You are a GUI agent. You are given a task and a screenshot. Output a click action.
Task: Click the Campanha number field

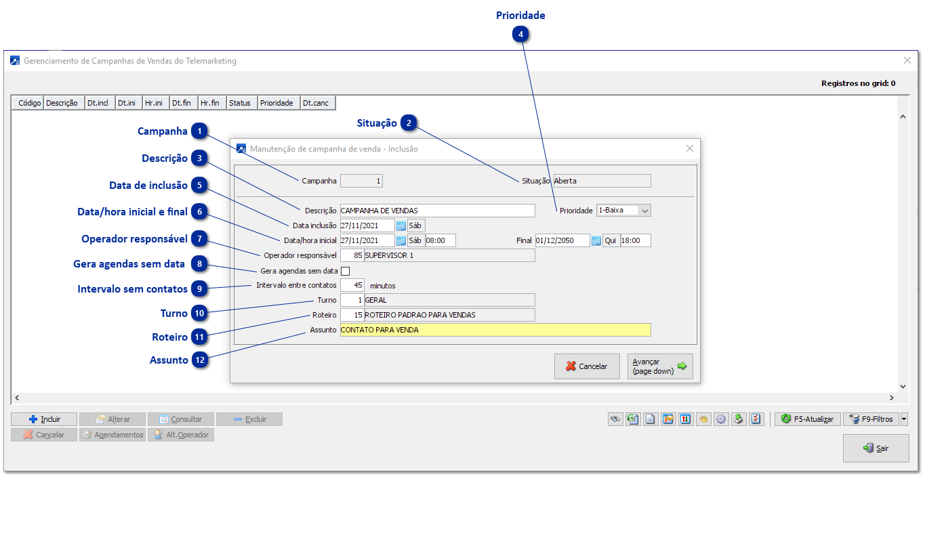[x=362, y=181]
